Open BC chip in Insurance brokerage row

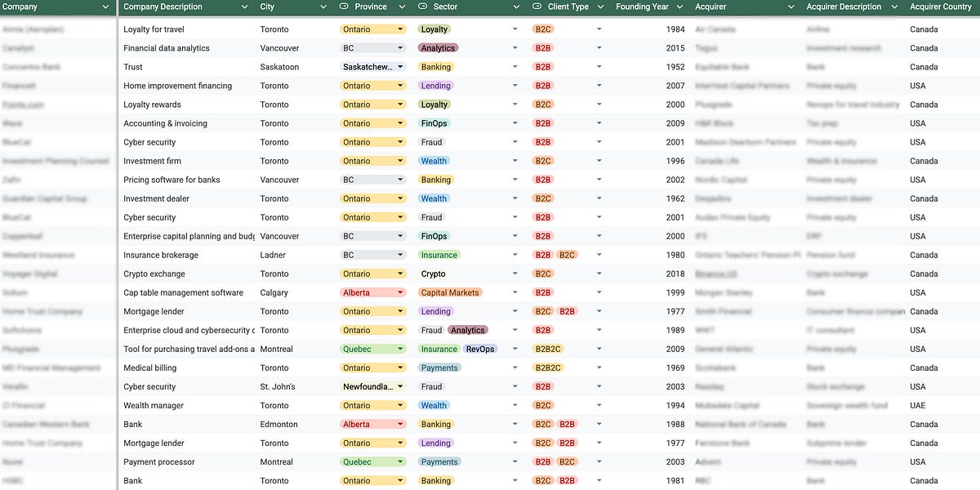click(x=372, y=255)
